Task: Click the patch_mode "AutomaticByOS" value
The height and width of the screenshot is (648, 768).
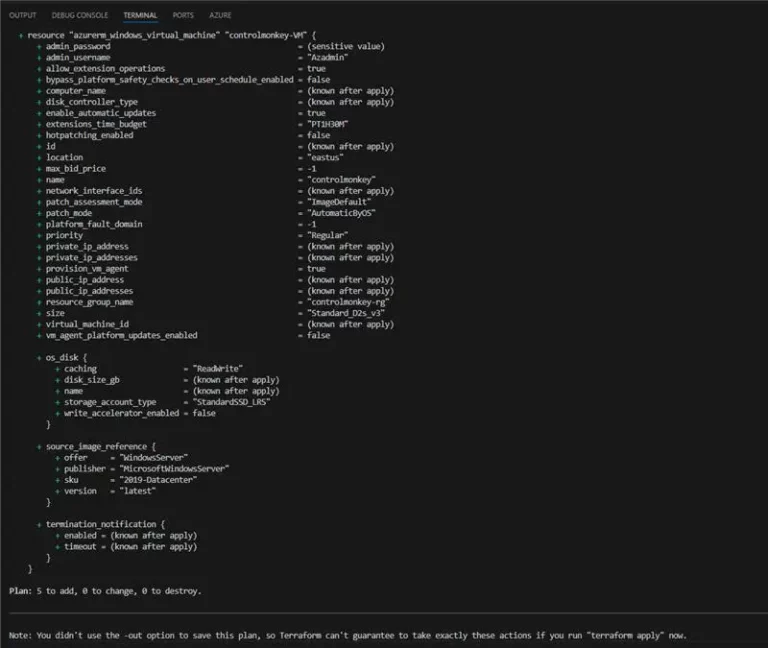Action: 341,213
